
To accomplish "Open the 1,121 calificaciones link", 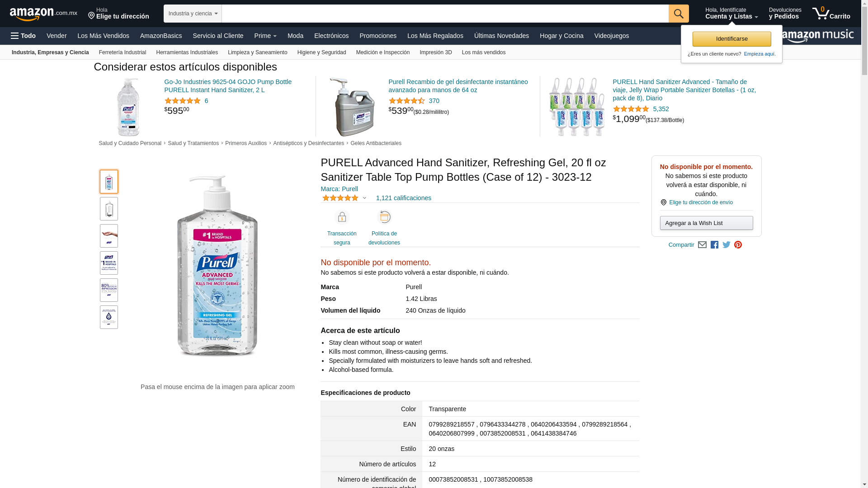I will click(x=403, y=198).
